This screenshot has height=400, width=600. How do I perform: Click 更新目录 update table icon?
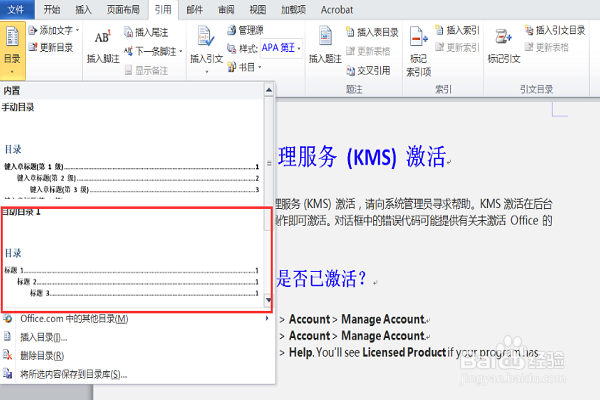click(33, 47)
